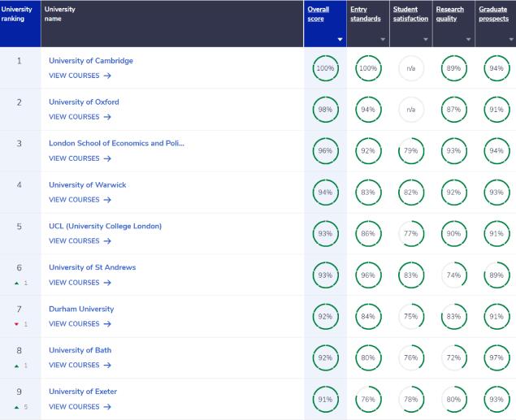Sort by Graduate prospects header link
This screenshot has height=420, width=516.
[493, 14]
